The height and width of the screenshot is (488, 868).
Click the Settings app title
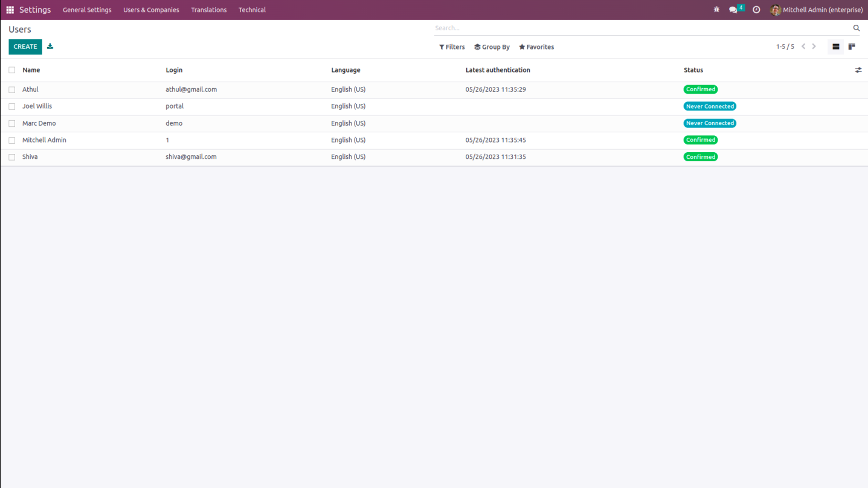pyautogui.click(x=35, y=10)
